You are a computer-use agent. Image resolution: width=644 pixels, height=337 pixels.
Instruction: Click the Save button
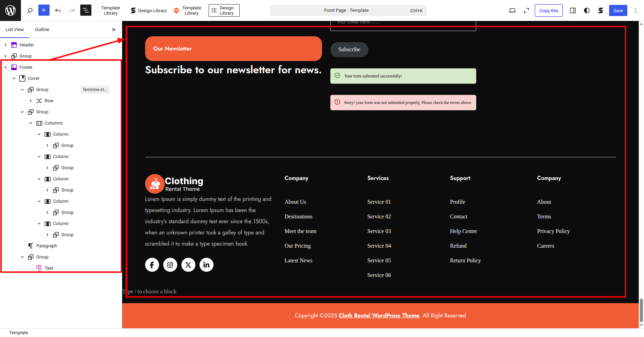618,10
